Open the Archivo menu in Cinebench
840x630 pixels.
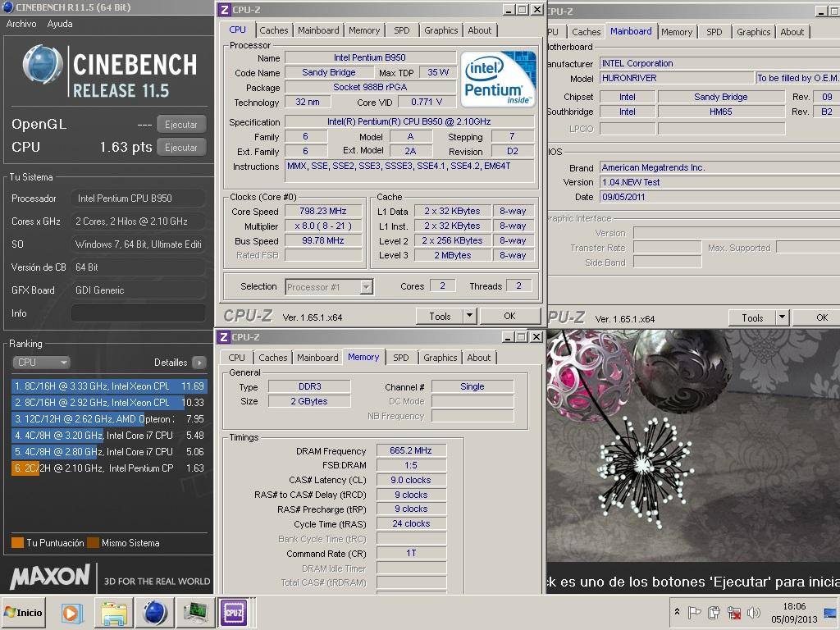click(x=21, y=24)
